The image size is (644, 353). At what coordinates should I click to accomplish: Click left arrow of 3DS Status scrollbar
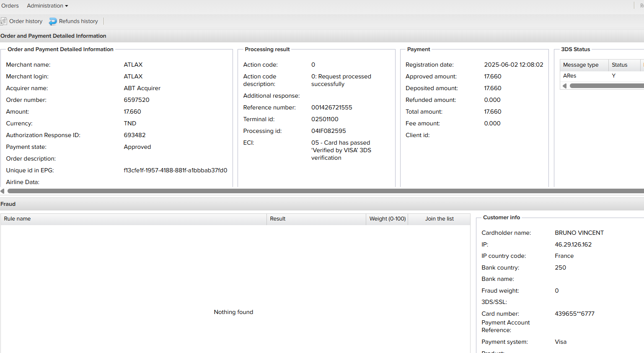(564, 86)
